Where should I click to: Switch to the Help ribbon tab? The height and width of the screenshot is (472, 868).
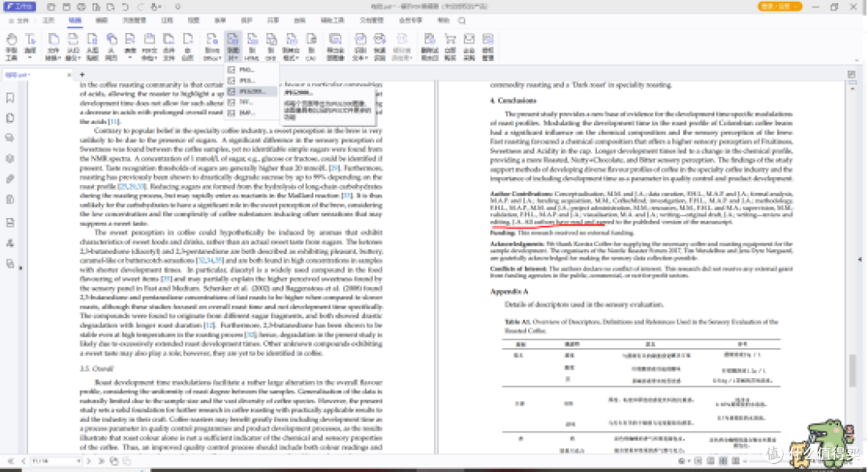coord(444,20)
